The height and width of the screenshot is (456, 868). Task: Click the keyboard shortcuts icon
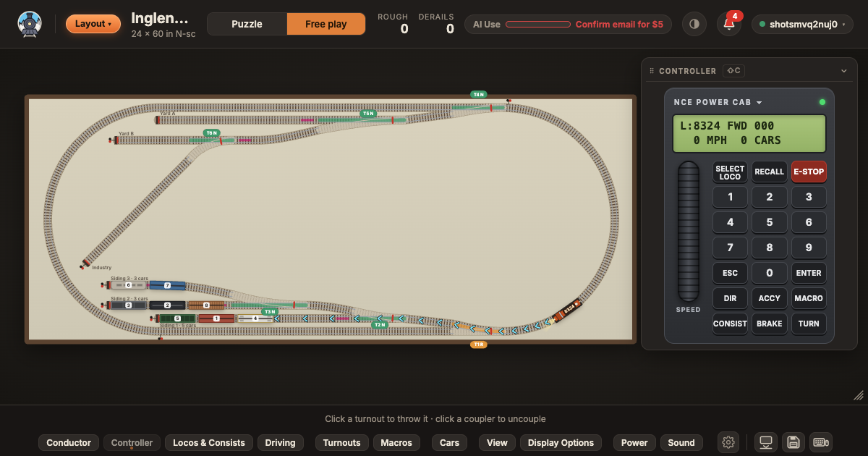tap(820, 442)
